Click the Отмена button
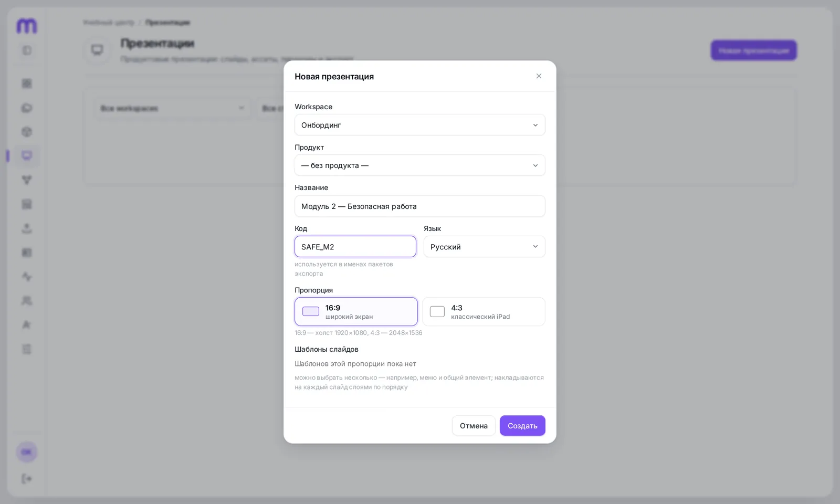Image resolution: width=840 pixels, height=504 pixels. click(x=474, y=426)
